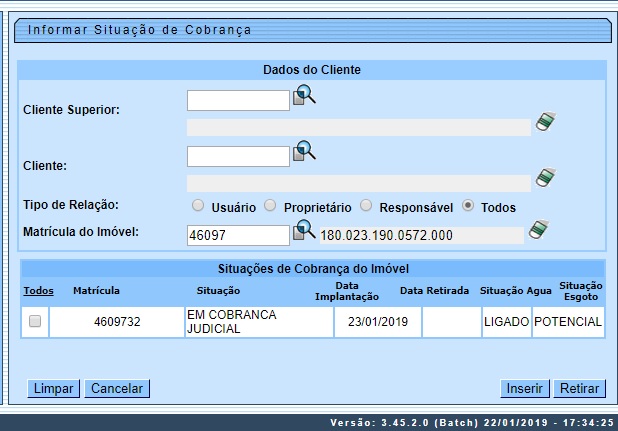618x431 pixels.
Task: Open search for Matrícula do Imóvel
Action: [304, 232]
